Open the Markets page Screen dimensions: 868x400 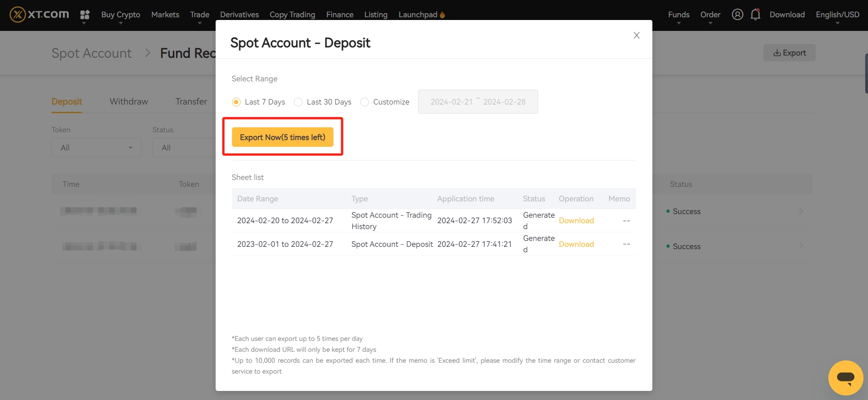pyautogui.click(x=165, y=15)
